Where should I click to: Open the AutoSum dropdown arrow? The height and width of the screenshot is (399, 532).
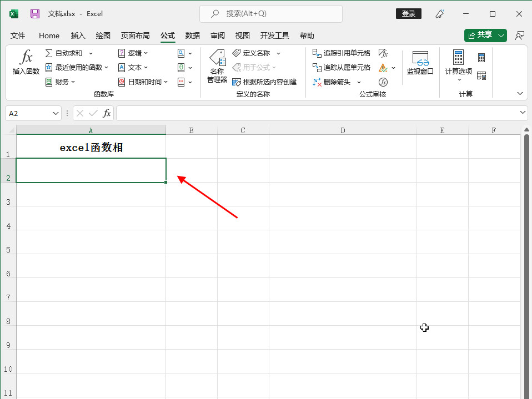[x=91, y=53]
